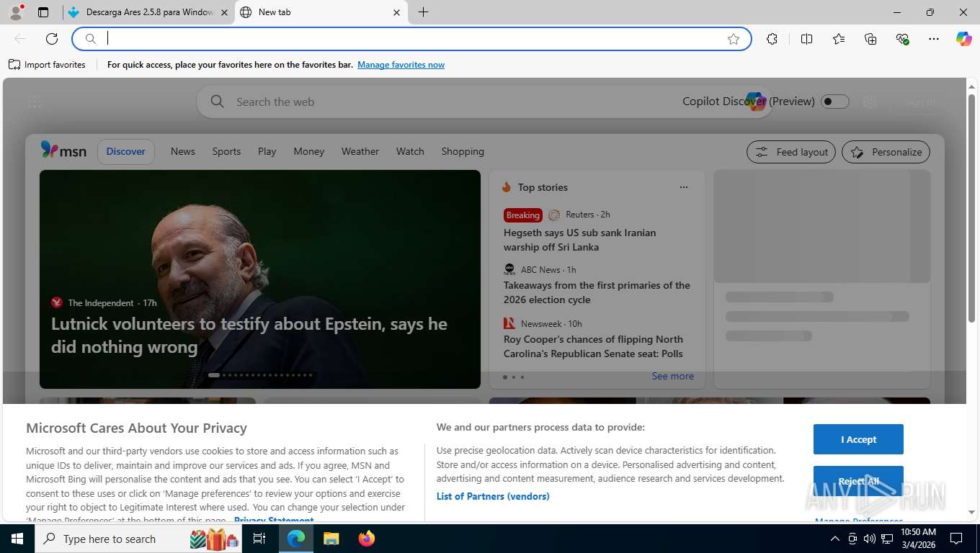Open the apps grid launcher icon

(x=35, y=102)
